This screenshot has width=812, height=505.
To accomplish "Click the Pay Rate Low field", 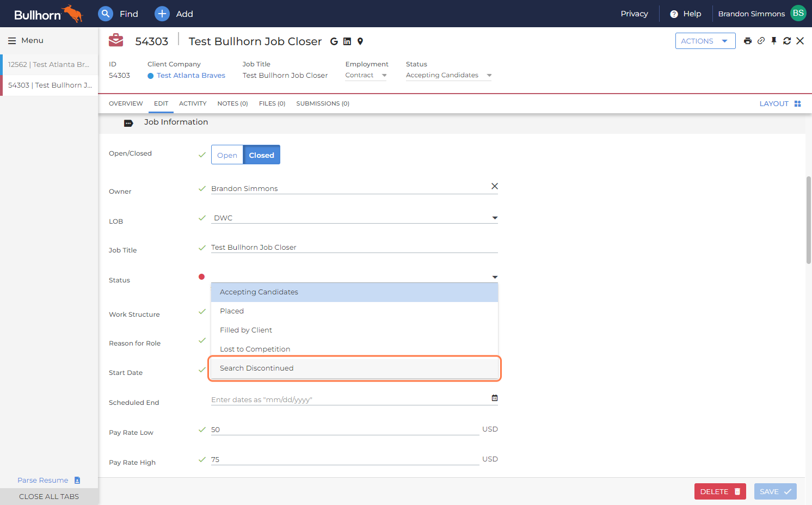I will pyautogui.click(x=345, y=429).
